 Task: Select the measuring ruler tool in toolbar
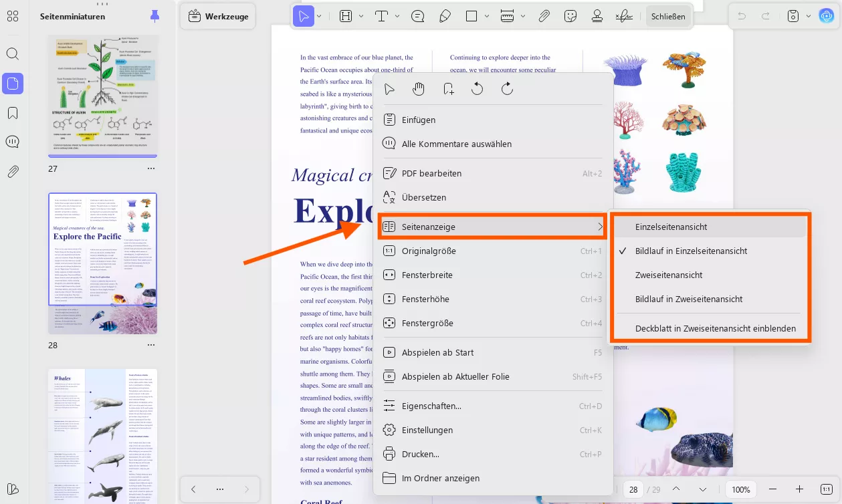[x=508, y=16]
